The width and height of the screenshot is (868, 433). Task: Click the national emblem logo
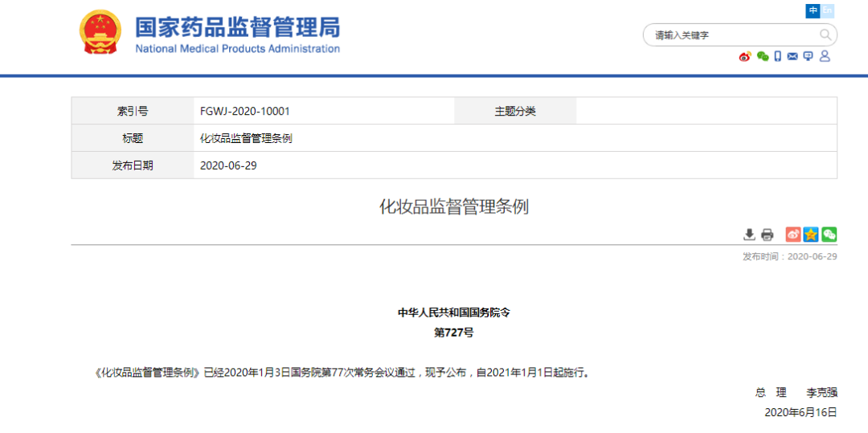click(101, 32)
